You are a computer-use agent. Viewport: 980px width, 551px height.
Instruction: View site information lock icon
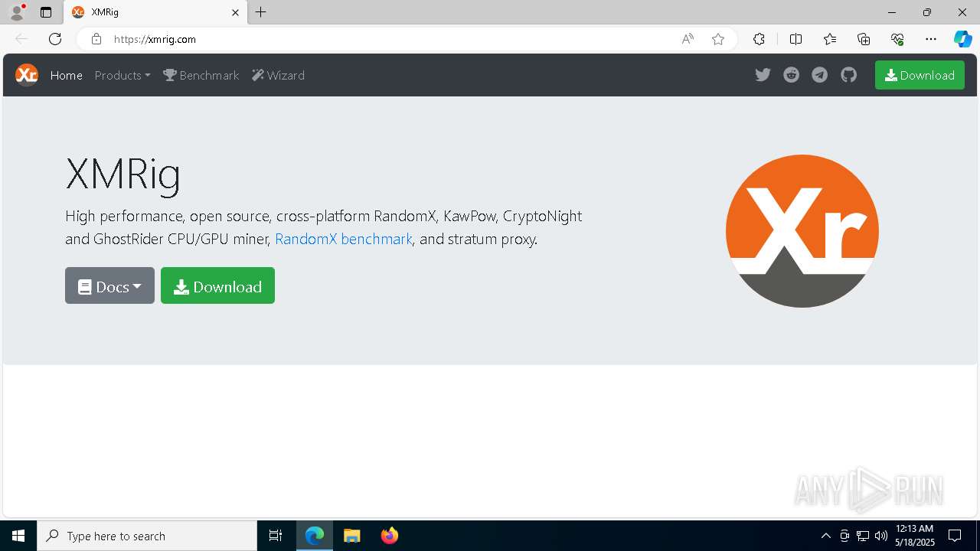coord(96,39)
